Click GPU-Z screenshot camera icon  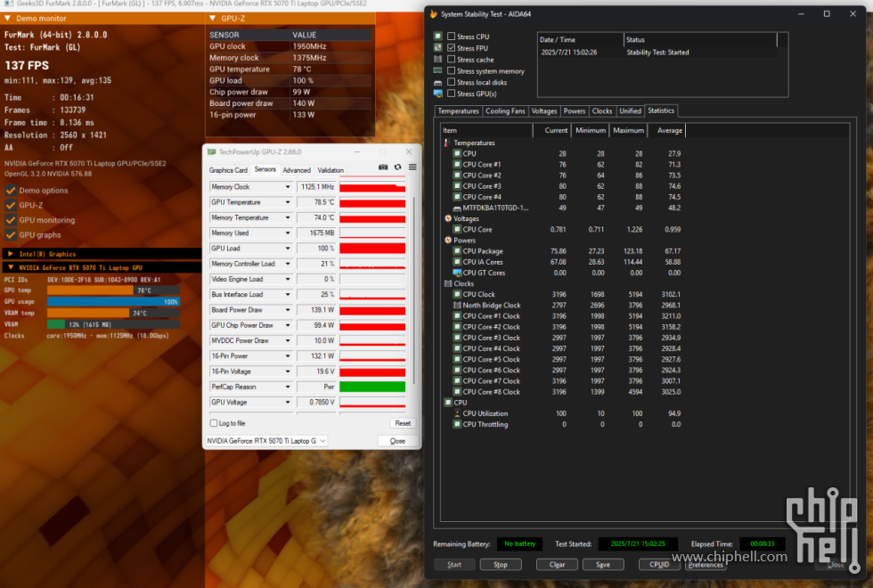[383, 167]
